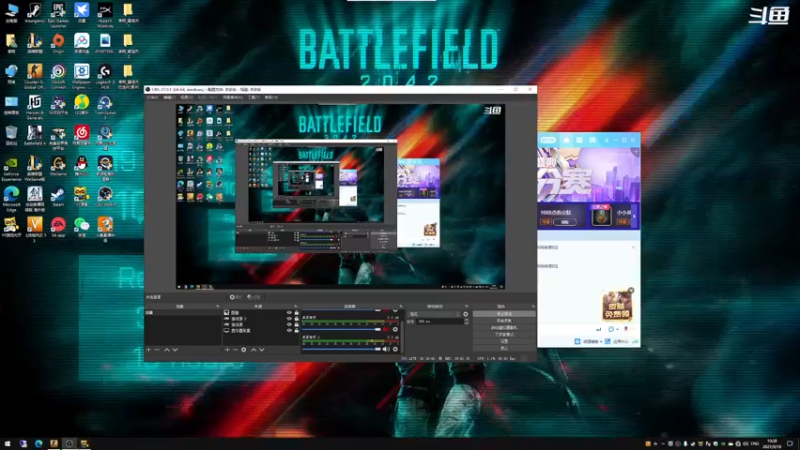Toggle lock on first source row

coord(296,313)
